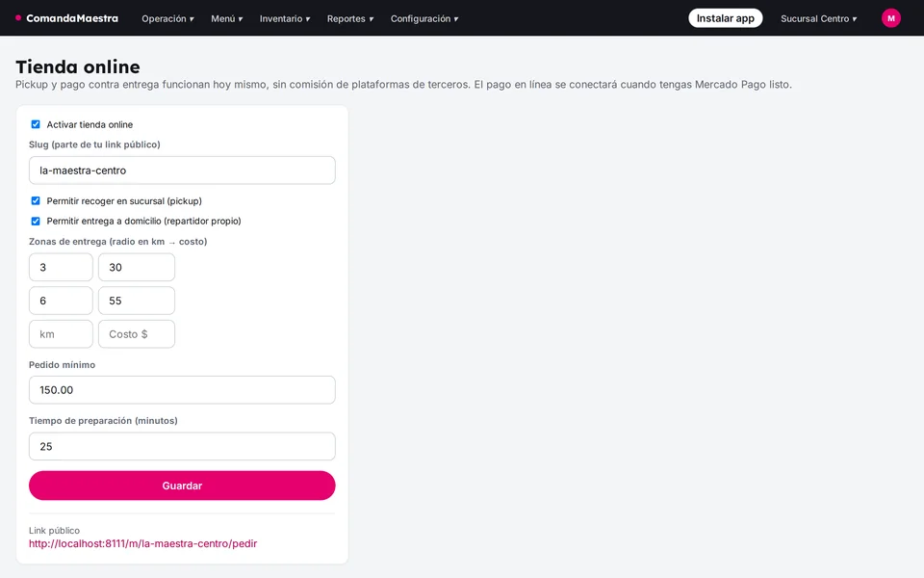Image resolution: width=924 pixels, height=578 pixels.
Task: Switch branch via Sucursal Centro dropdown
Action: [x=818, y=19]
